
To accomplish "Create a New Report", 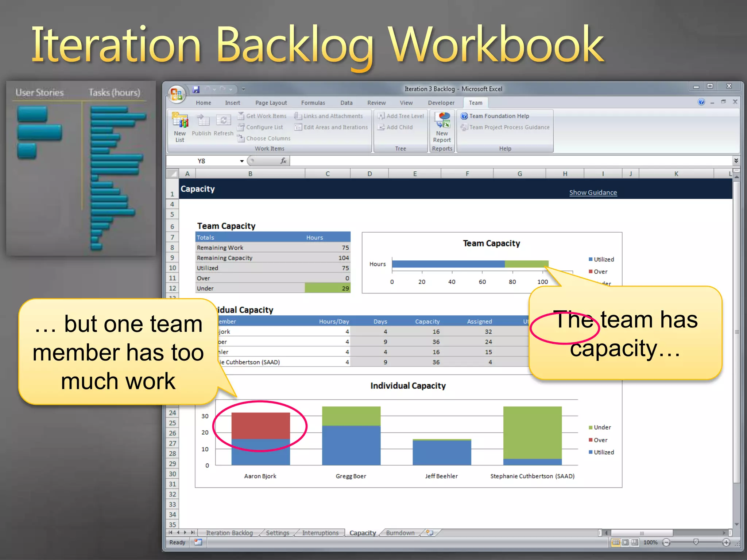I will point(442,127).
